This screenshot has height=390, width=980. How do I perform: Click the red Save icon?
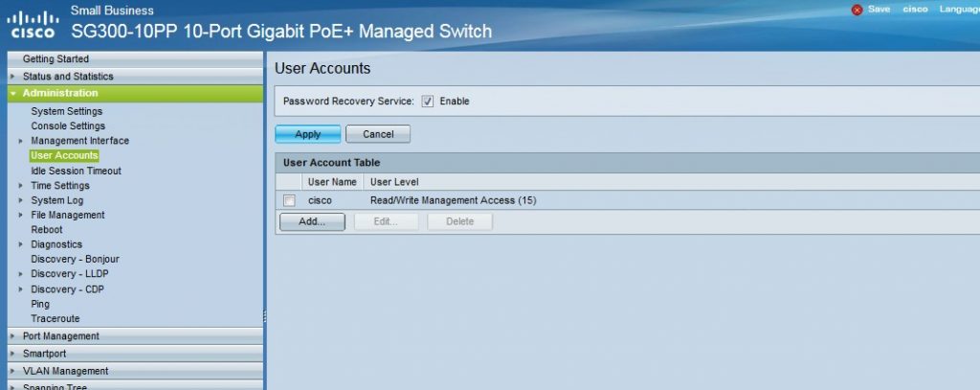pyautogui.click(x=857, y=10)
